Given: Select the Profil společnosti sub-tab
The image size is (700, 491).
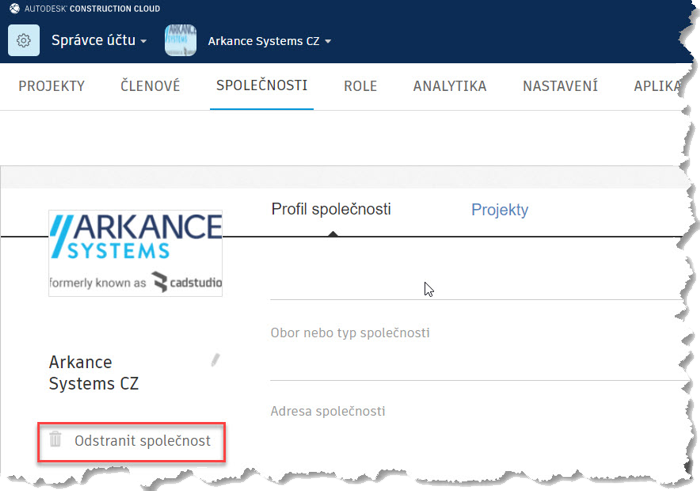Looking at the screenshot, I should click(331, 210).
